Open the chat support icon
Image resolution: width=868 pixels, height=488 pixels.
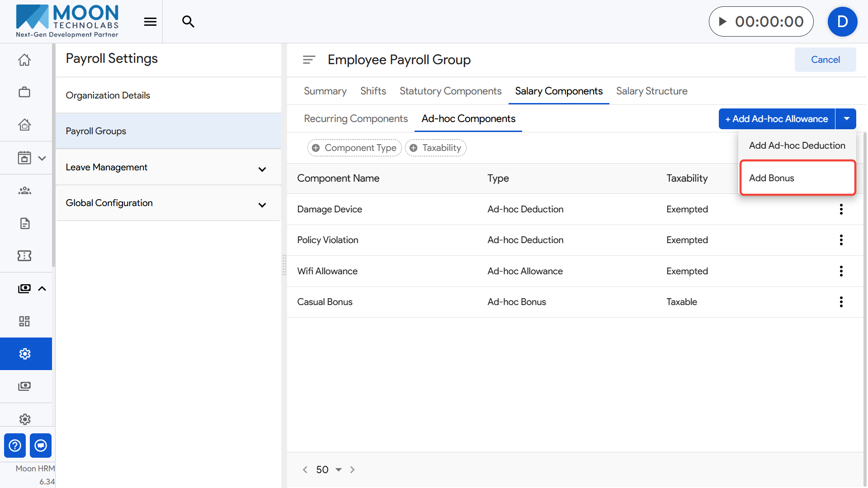(x=41, y=446)
